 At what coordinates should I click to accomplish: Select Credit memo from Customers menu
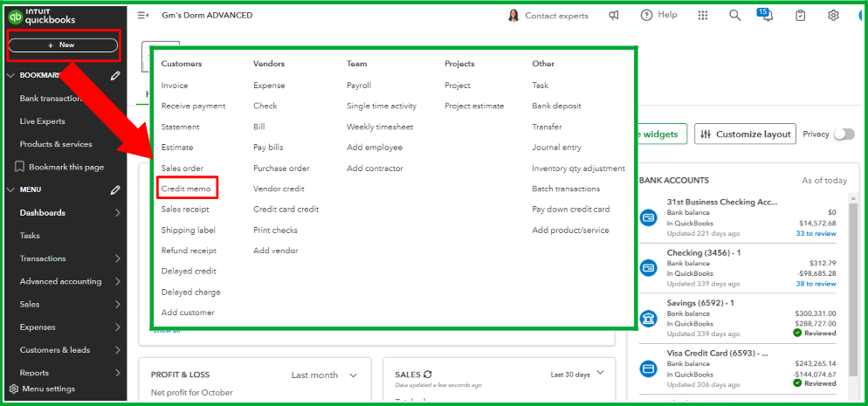click(x=184, y=189)
